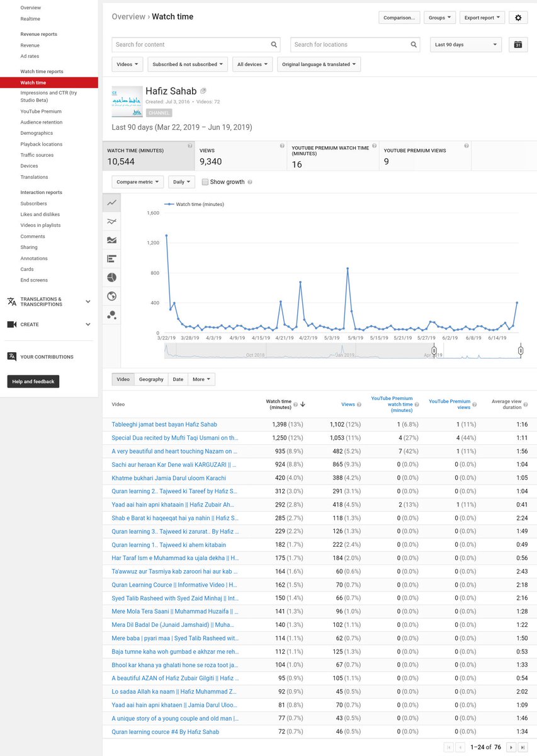The width and height of the screenshot is (537, 756).
Task: Open the All devices dropdown
Action: pos(252,64)
